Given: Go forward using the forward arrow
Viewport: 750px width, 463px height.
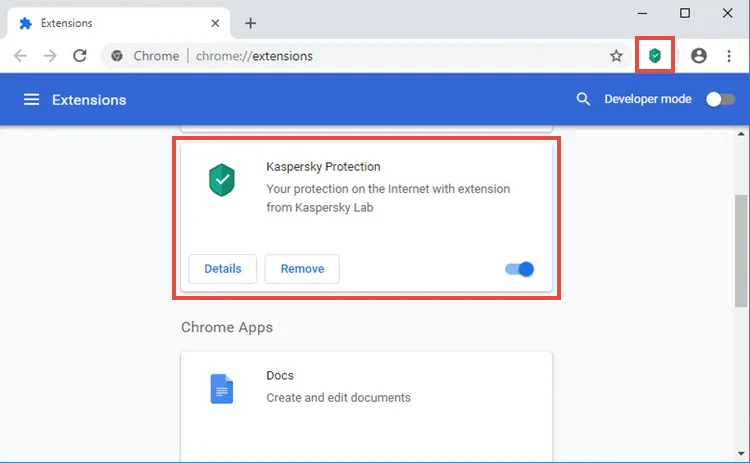Looking at the screenshot, I should point(50,56).
